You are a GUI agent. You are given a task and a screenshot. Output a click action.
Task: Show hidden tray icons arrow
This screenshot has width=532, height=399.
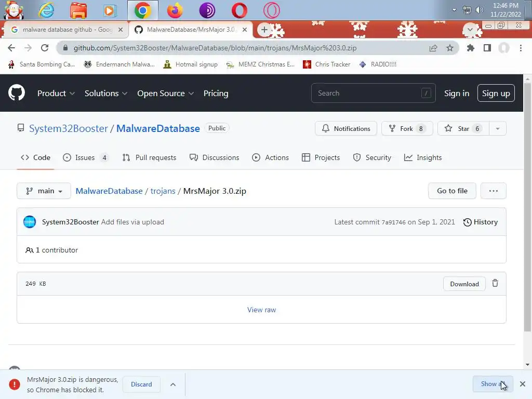tap(454, 10)
